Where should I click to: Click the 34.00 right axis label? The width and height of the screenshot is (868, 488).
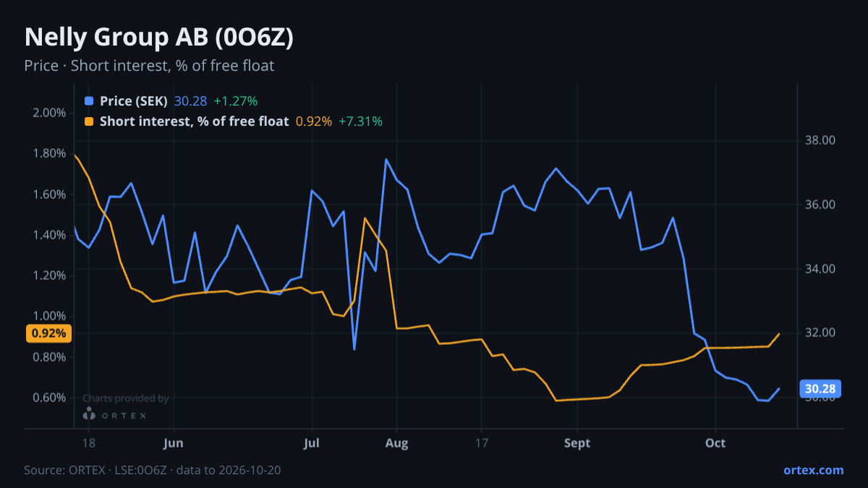(821, 269)
